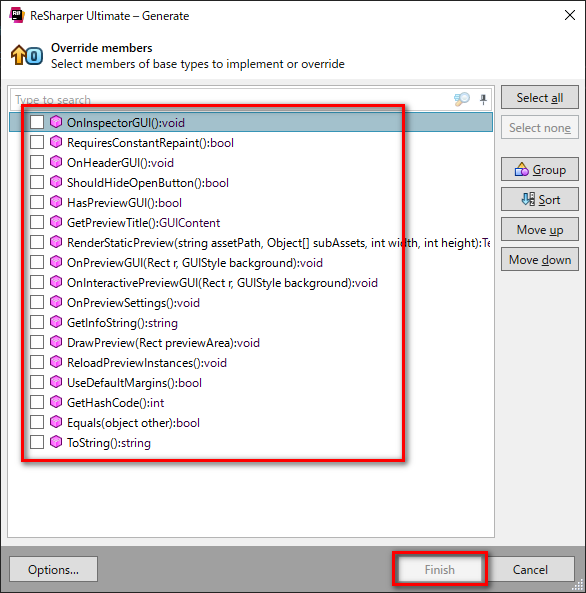Click the Sort button
Screen dimensions: 586x593
tap(540, 199)
